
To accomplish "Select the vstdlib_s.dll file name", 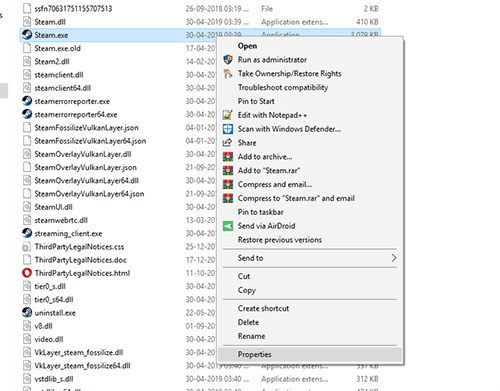I will (54, 379).
